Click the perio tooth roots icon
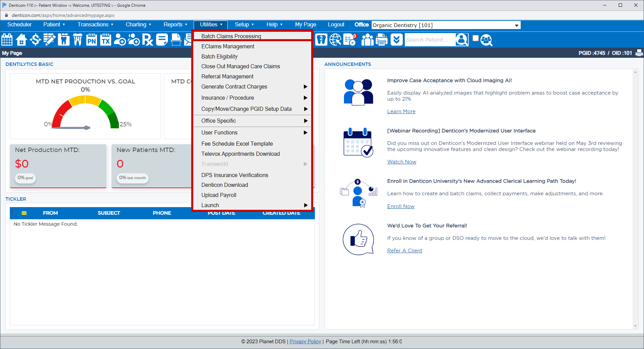644x349 pixels. pyautogui.click(x=78, y=40)
